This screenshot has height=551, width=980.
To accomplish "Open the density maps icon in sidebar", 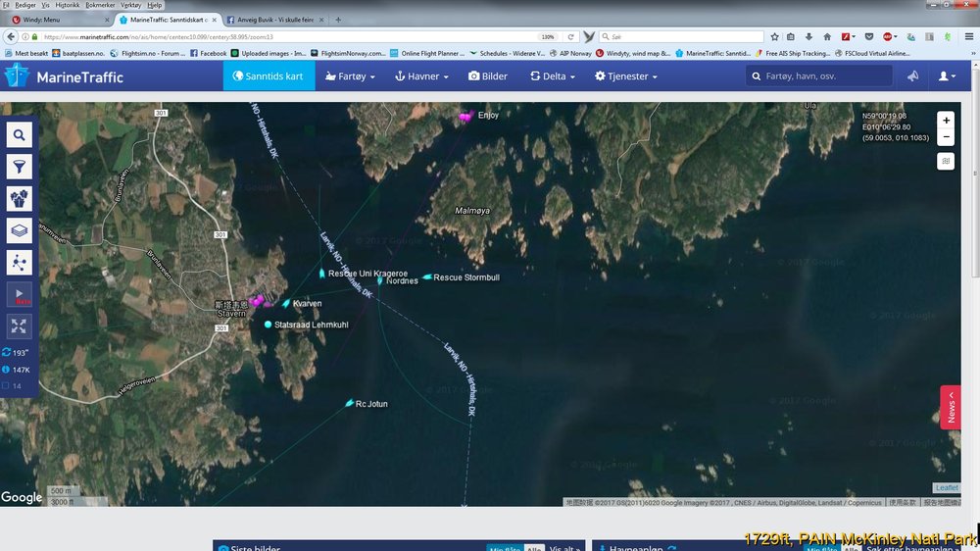I will point(20,199).
